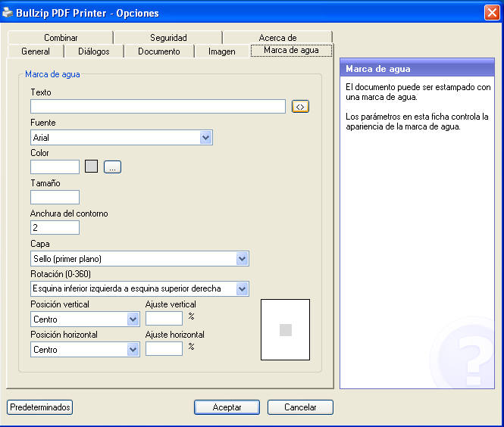Click the Cancelar button

tap(300, 407)
